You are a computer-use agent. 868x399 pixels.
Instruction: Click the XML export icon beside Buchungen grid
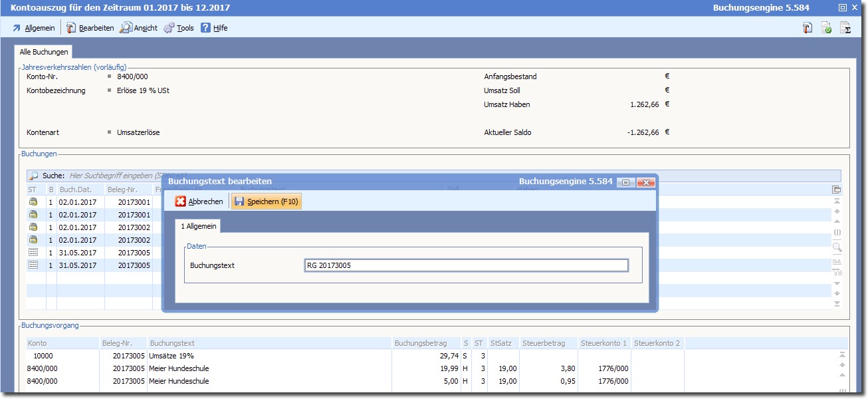click(837, 261)
